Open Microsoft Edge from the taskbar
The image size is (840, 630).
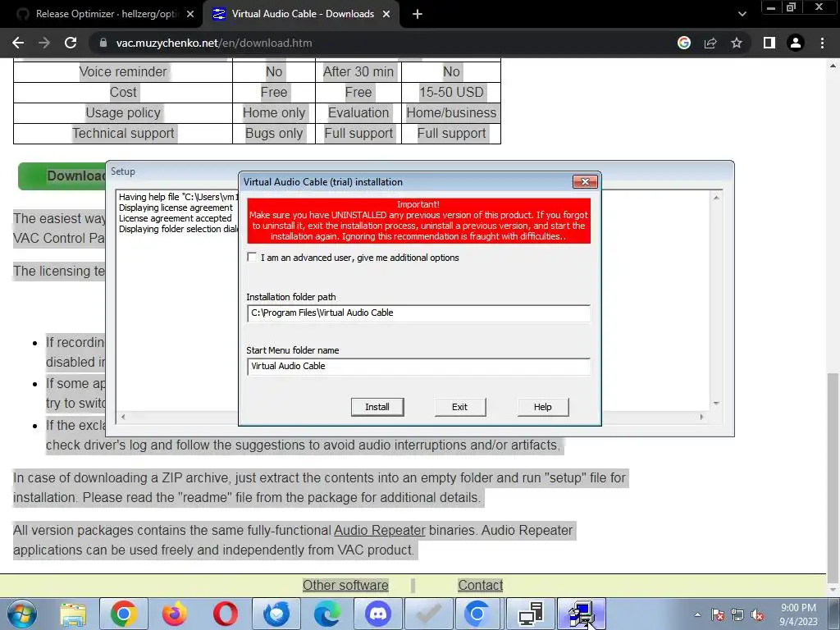point(327,614)
